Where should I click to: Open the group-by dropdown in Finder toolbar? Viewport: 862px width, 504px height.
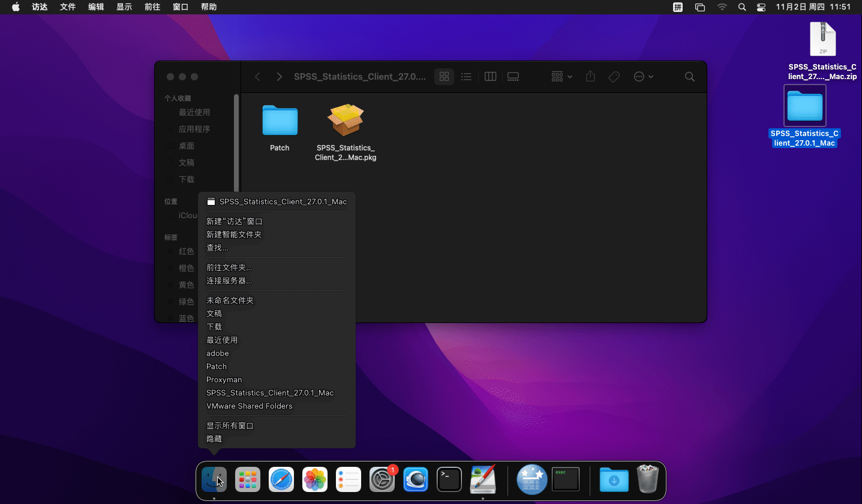(562, 77)
